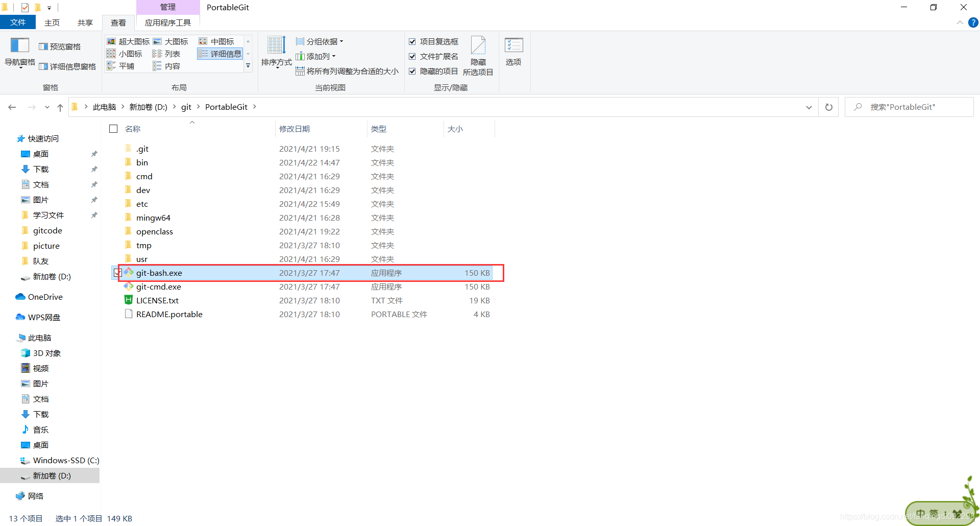Expand the address bar history dropdown
The width and height of the screenshot is (980, 526).
pyautogui.click(x=809, y=107)
